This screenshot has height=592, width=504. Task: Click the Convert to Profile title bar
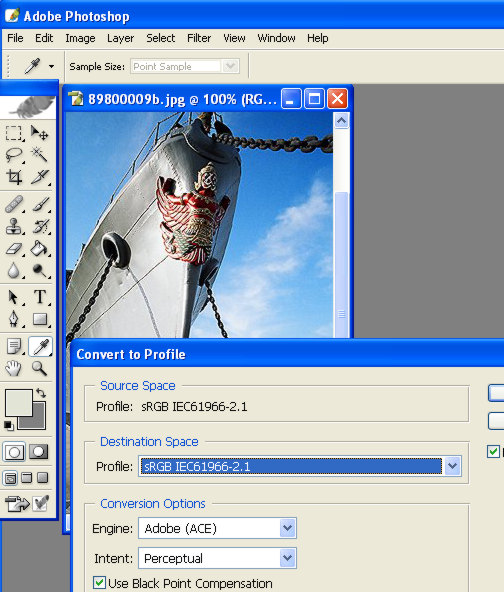pos(288,354)
